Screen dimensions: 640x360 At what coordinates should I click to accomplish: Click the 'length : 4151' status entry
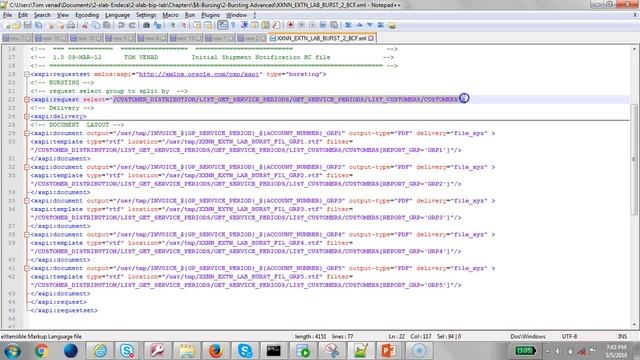[310, 336]
